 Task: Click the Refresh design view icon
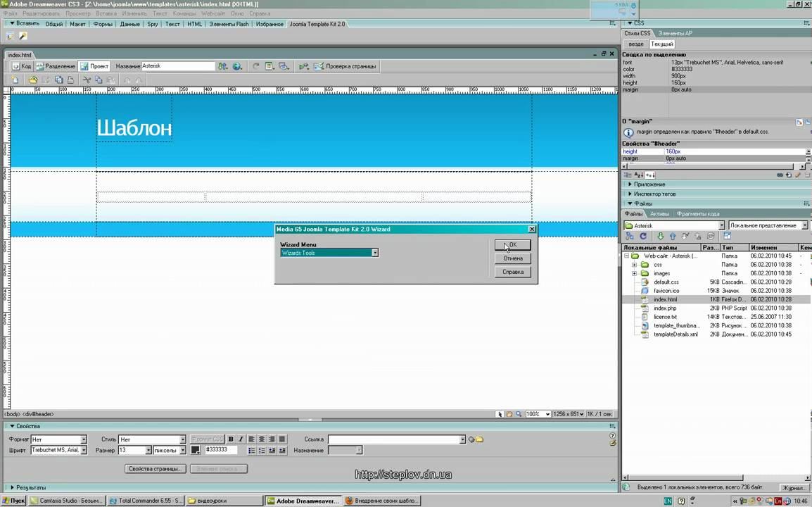(256, 66)
